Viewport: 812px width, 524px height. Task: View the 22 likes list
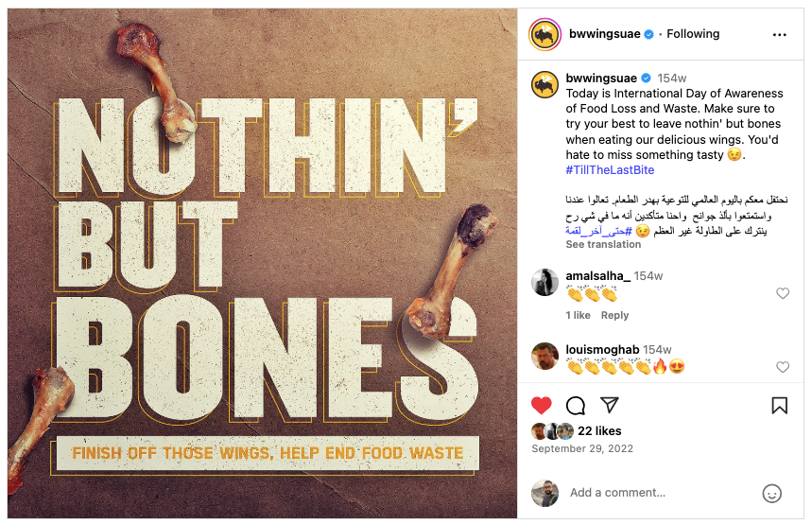[x=598, y=430]
